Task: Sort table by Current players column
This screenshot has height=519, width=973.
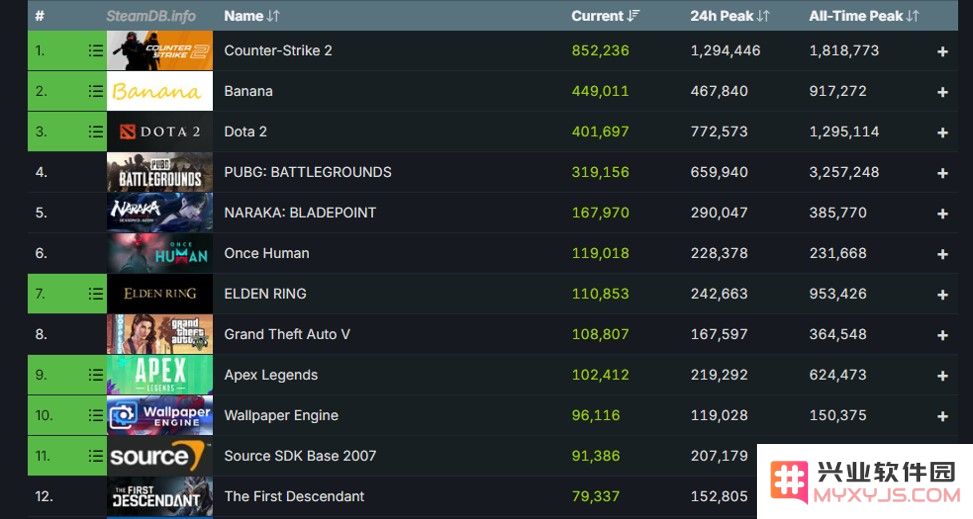Action: 605,16
